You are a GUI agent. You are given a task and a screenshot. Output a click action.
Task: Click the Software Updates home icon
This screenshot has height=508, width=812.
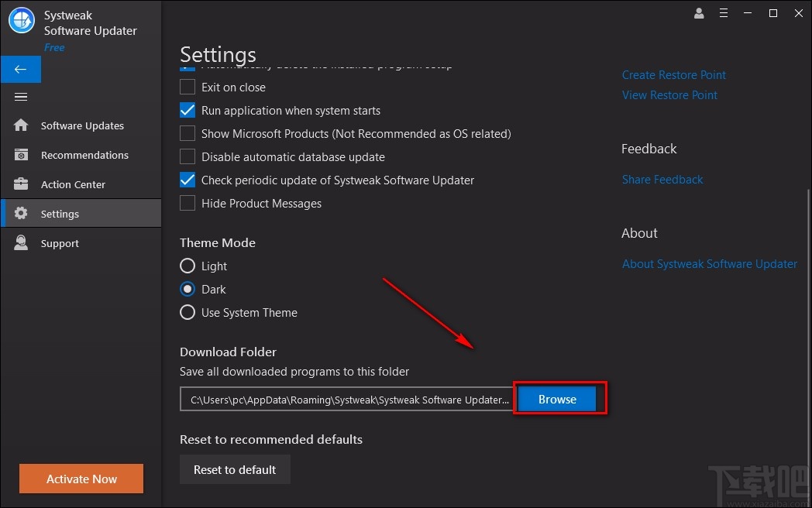pos(21,125)
